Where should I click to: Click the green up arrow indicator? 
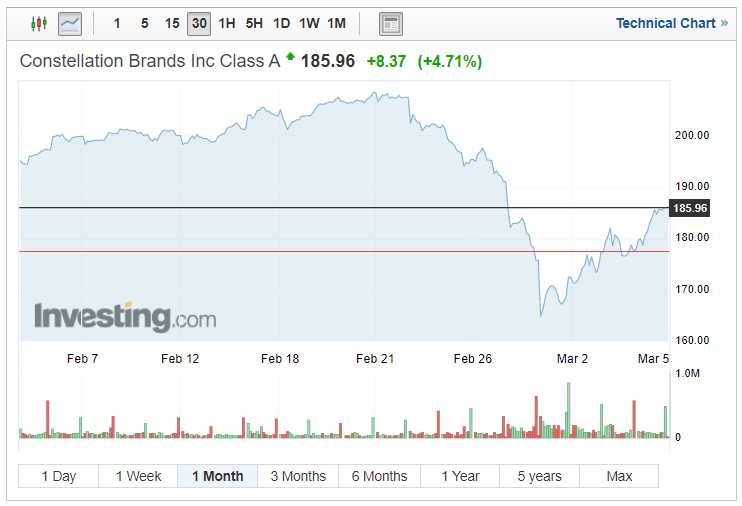pyautogui.click(x=290, y=57)
